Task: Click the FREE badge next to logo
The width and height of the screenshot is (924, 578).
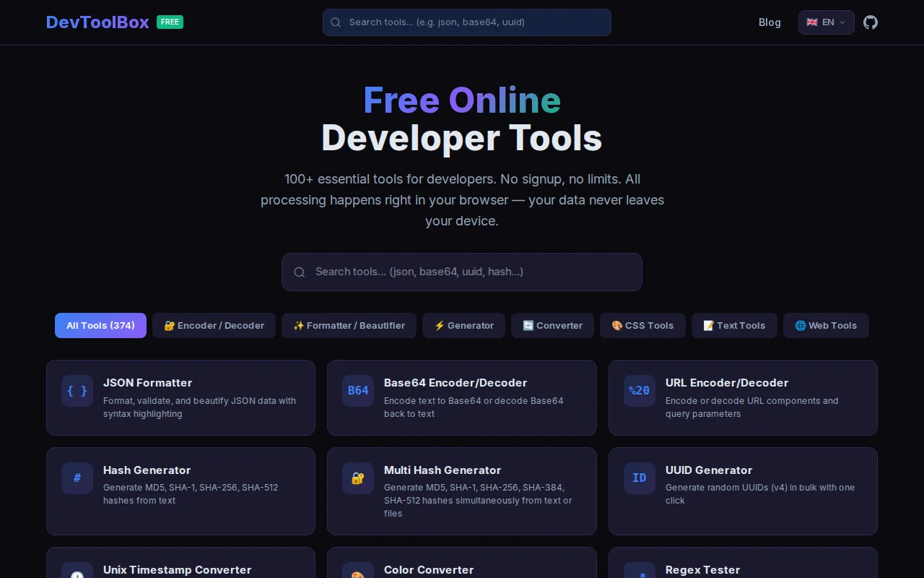Action: click(x=170, y=22)
